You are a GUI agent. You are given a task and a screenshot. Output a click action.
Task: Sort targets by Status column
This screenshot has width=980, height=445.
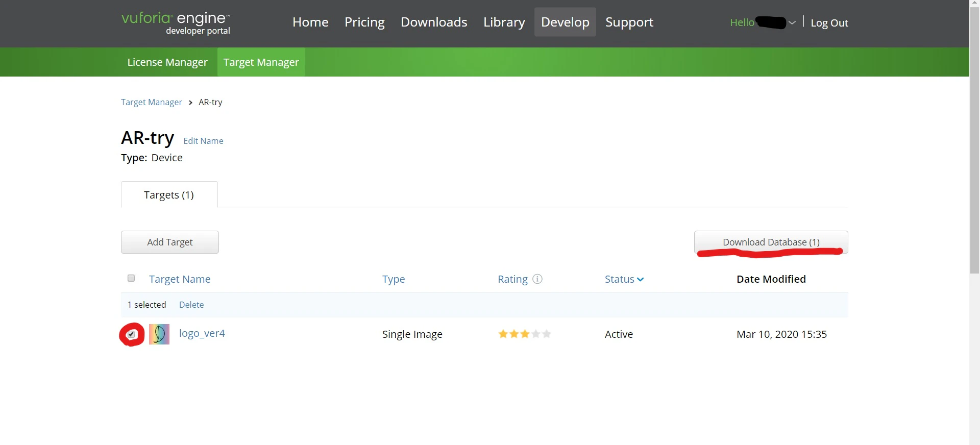click(624, 279)
